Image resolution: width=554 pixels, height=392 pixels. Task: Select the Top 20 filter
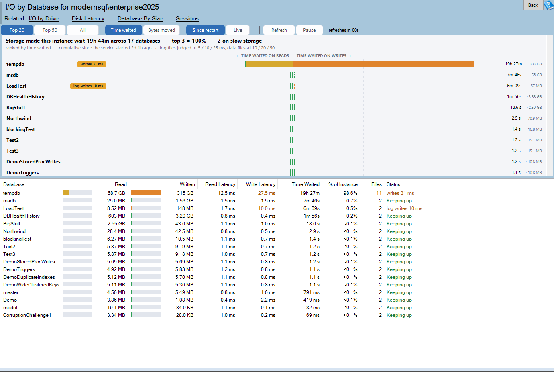(x=17, y=30)
